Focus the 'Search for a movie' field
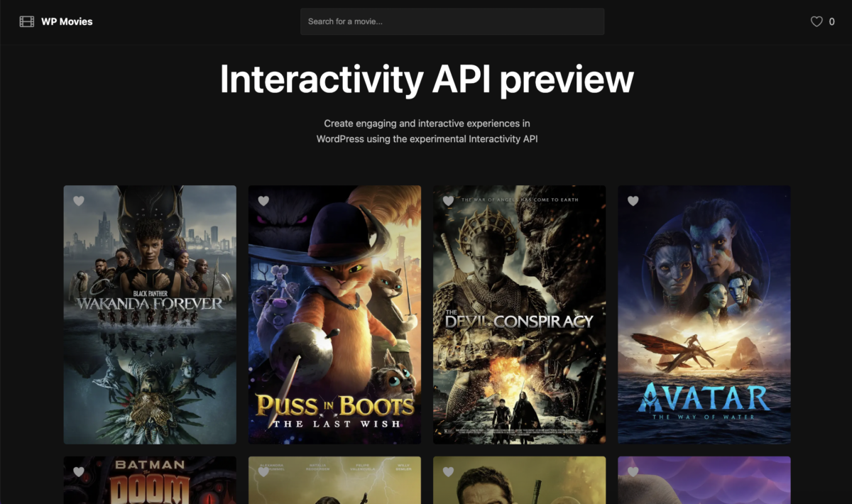 (452, 21)
